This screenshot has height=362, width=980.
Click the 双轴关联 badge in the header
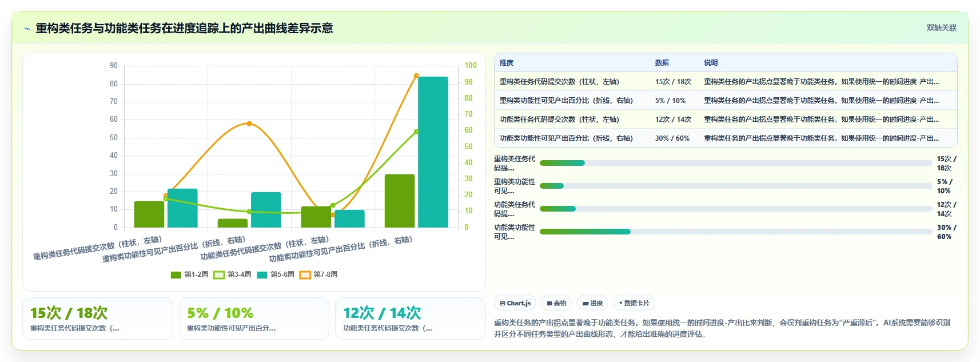click(941, 27)
